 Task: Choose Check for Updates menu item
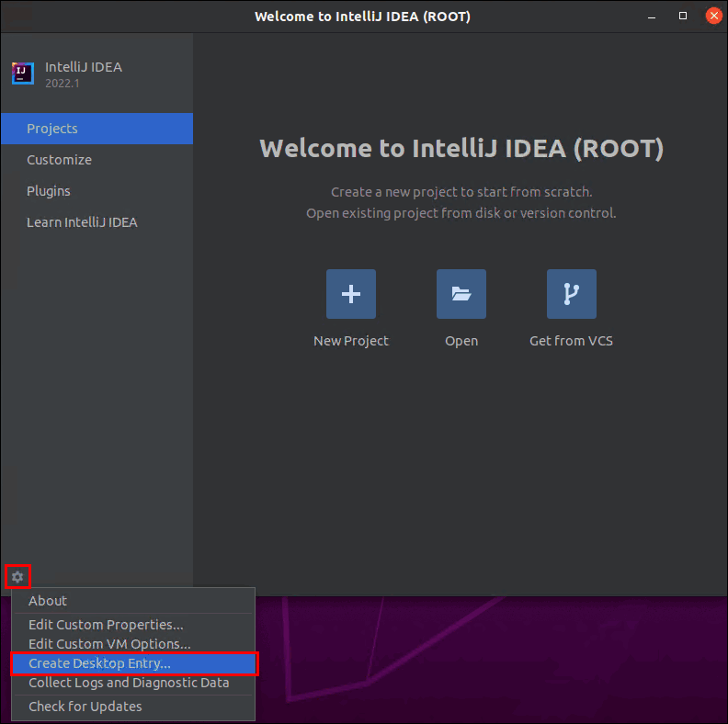tap(133, 707)
